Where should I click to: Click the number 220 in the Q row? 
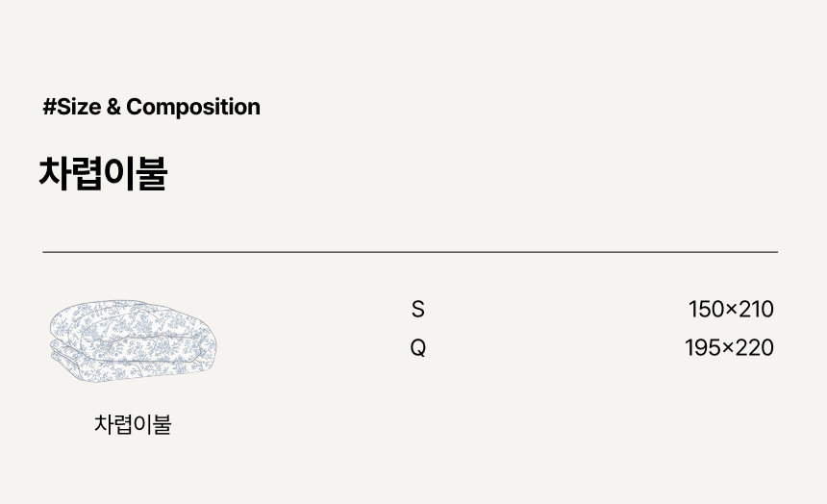[755, 348]
